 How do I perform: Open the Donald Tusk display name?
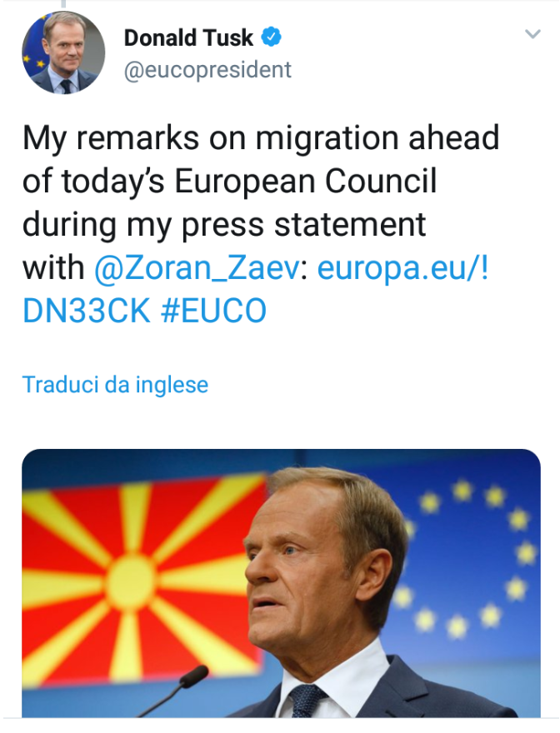point(188,37)
